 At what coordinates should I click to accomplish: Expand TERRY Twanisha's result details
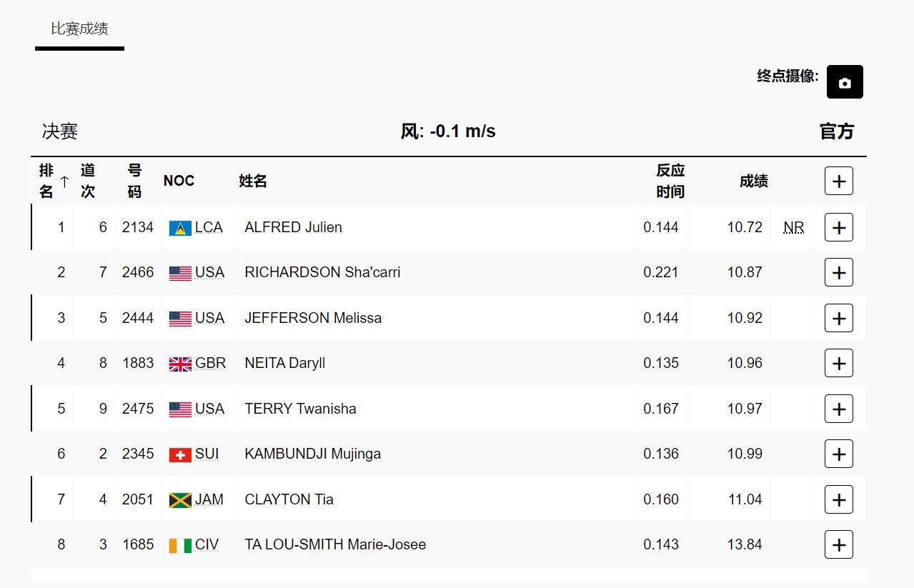(838, 409)
